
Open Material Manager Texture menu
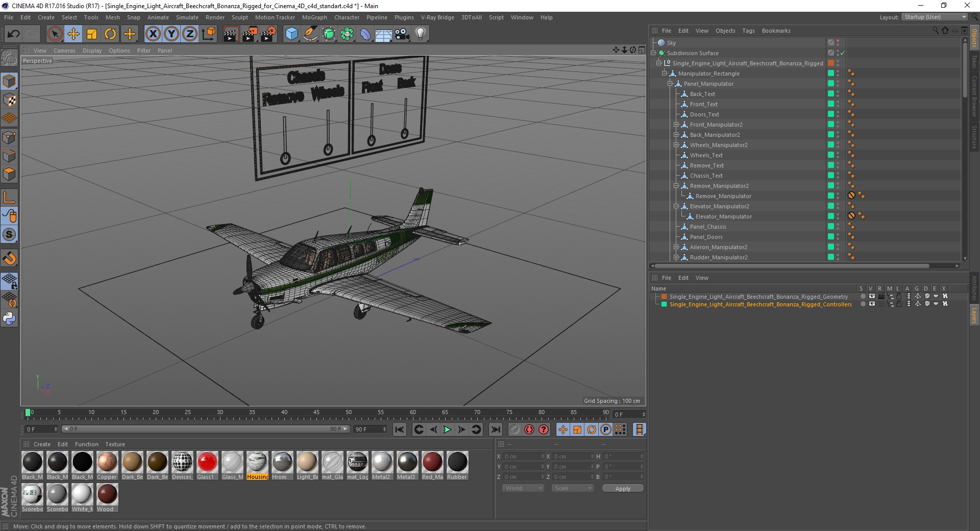click(x=115, y=444)
